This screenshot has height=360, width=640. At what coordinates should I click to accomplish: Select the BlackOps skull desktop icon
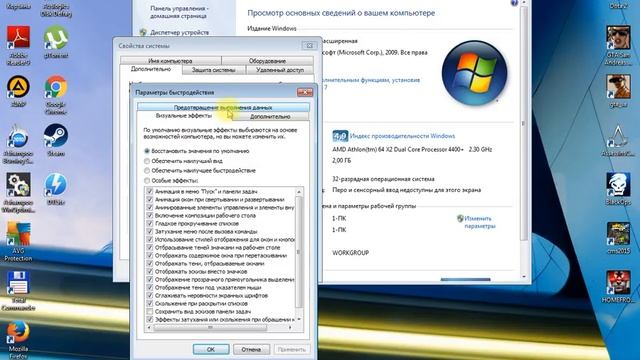[x=618, y=189]
